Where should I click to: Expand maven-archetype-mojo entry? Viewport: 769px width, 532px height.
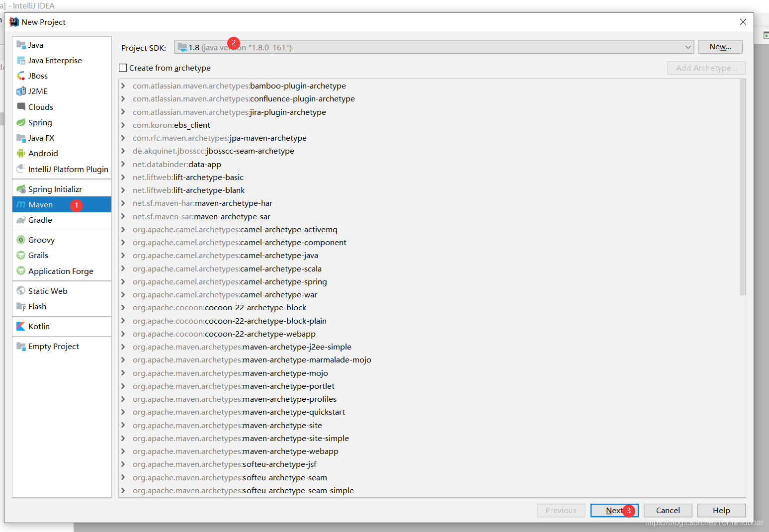click(x=123, y=373)
